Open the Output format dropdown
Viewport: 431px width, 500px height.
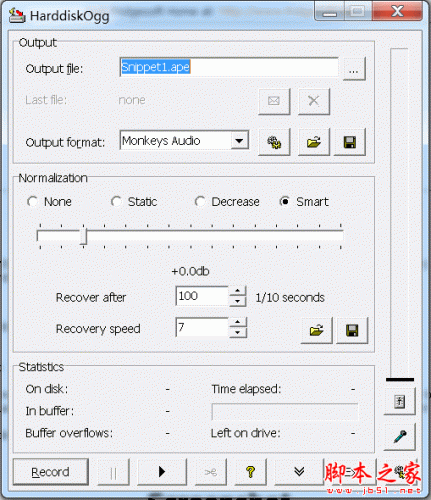click(239, 140)
